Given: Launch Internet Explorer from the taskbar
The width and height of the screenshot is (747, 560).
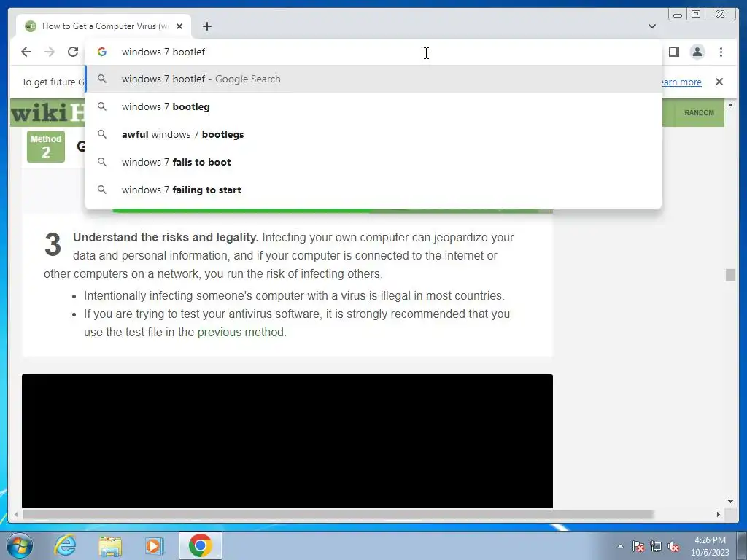Looking at the screenshot, I should click(65, 545).
